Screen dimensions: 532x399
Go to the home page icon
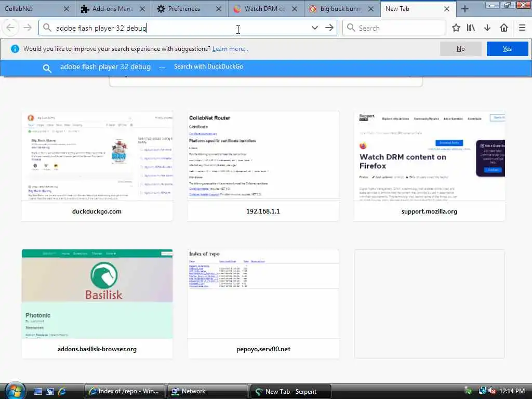[x=504, y=28]
